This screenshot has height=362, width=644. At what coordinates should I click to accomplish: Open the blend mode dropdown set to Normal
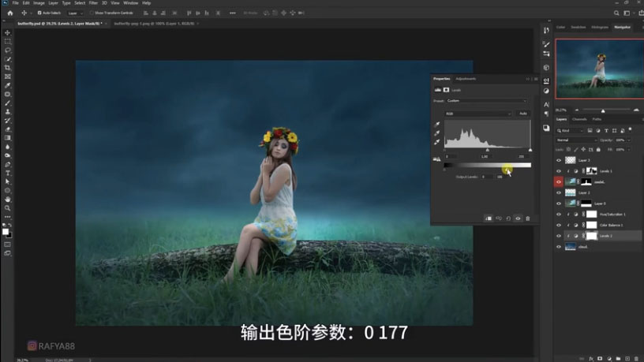point(576,140)
